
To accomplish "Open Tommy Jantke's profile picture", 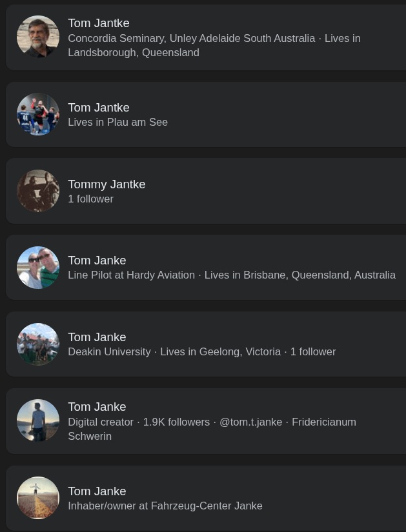I will (38, 191).
